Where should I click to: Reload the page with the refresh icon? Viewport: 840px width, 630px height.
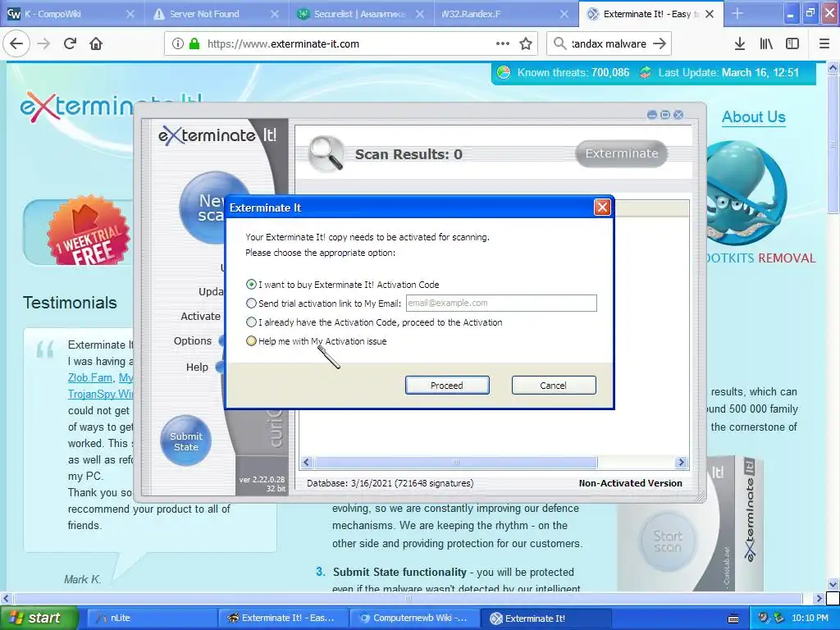coord(70,43)
